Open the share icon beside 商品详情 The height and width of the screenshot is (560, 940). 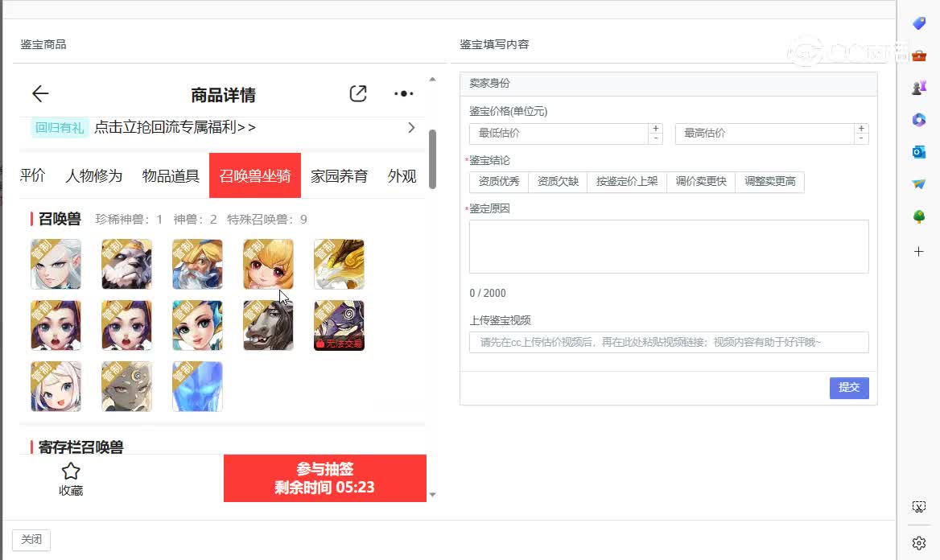point(358,93)
